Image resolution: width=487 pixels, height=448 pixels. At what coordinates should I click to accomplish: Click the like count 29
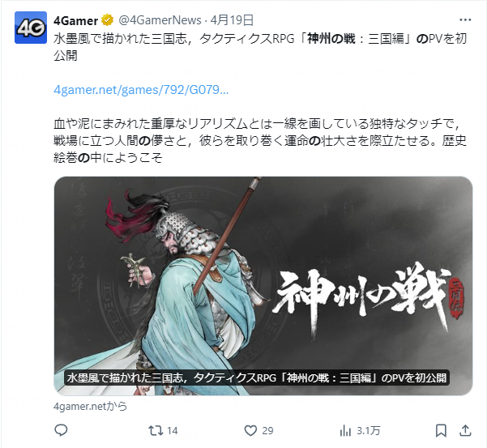tap(267, 431)
